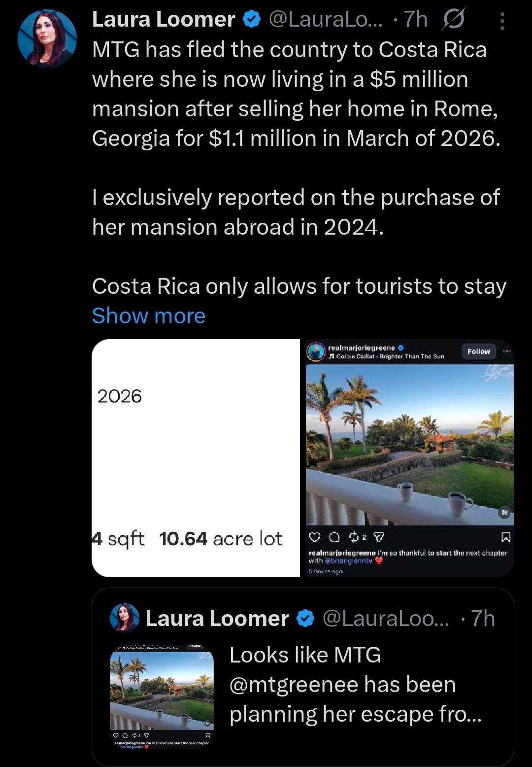Screen dimensions: 532x767
Task: Click the @LauraLoo handle in quoted post
Action: (x=386, y=619)
